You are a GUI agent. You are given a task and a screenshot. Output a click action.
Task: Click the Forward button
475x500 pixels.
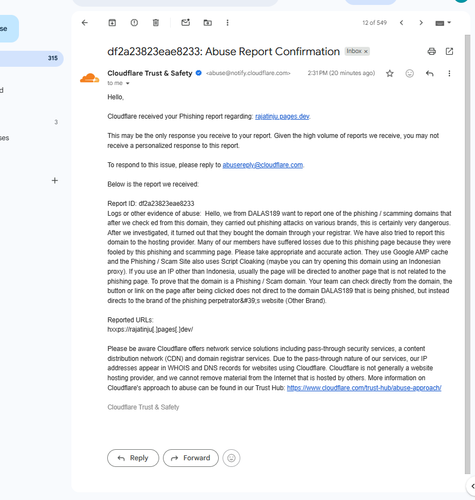[191, 458]
